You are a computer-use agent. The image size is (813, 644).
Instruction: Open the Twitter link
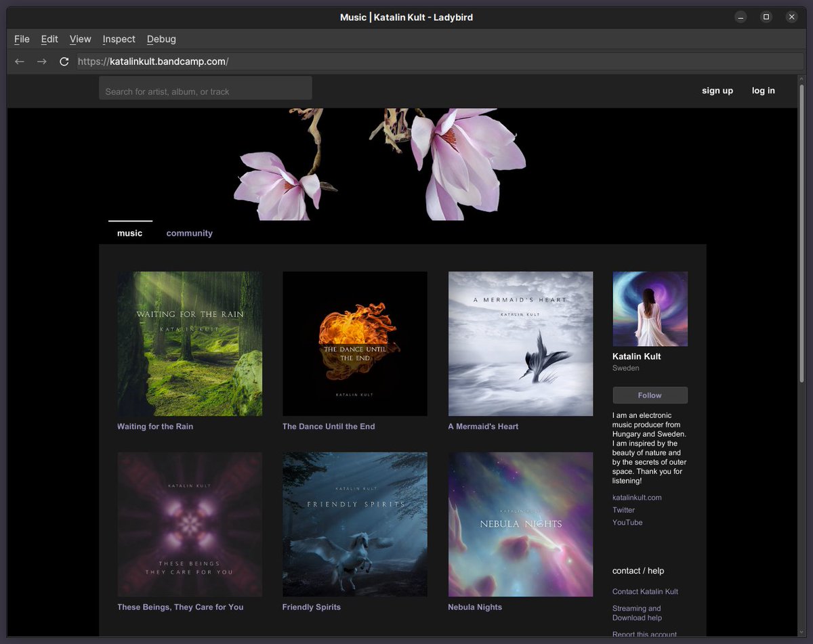click(x=623, y=510)
